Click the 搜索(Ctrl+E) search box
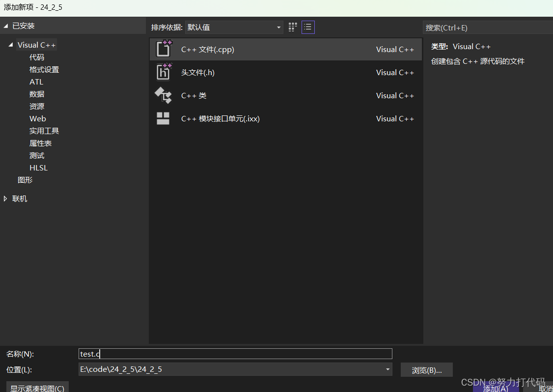 (486, 28)
